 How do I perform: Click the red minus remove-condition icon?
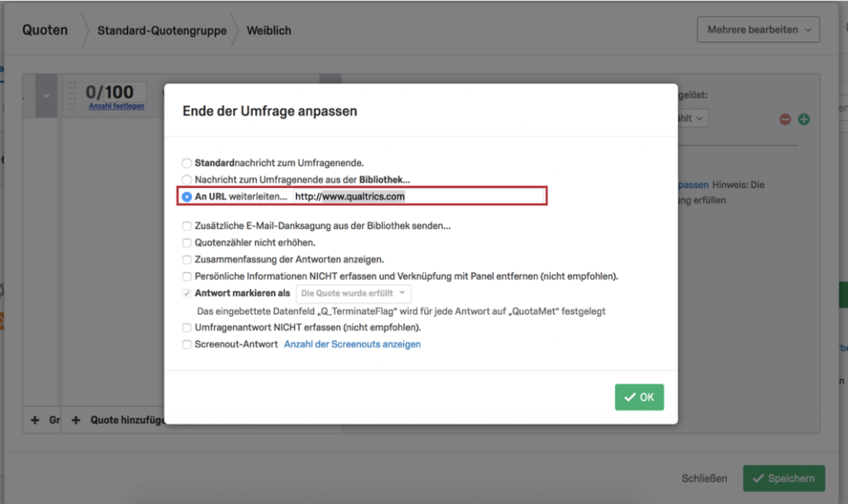(785, 119)
